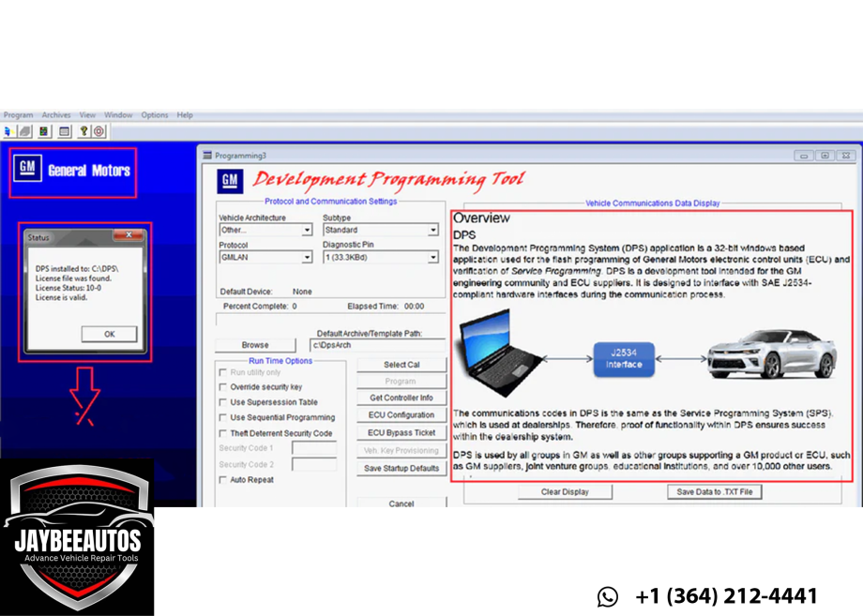Click the Cancel button
The image size is (863, 616).
401,503
